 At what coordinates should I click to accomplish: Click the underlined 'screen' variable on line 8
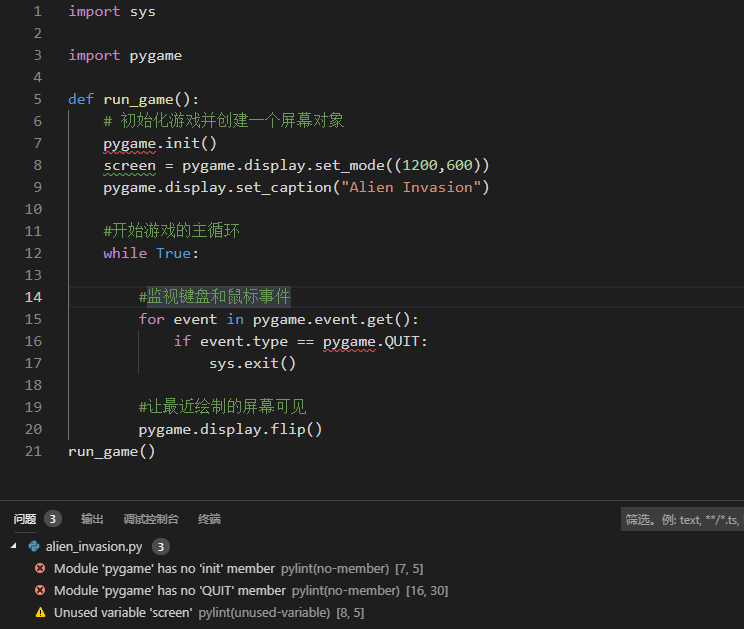point(130,166)
